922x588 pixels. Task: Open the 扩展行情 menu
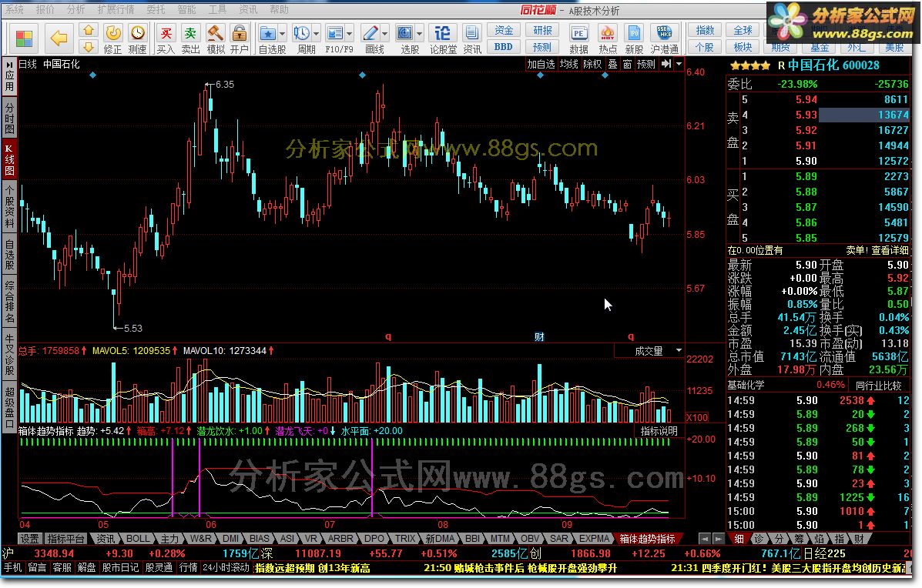pos(116,9)
